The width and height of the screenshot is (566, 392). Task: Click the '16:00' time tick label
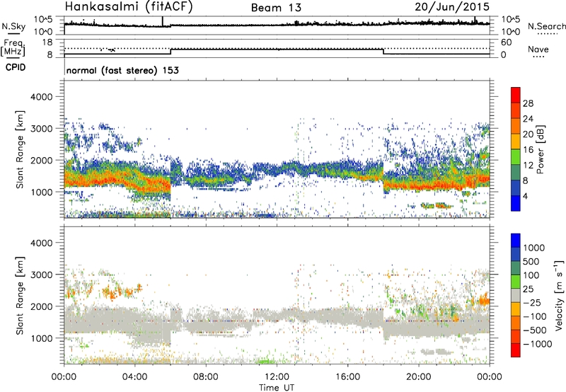click(x=347, y=377)
